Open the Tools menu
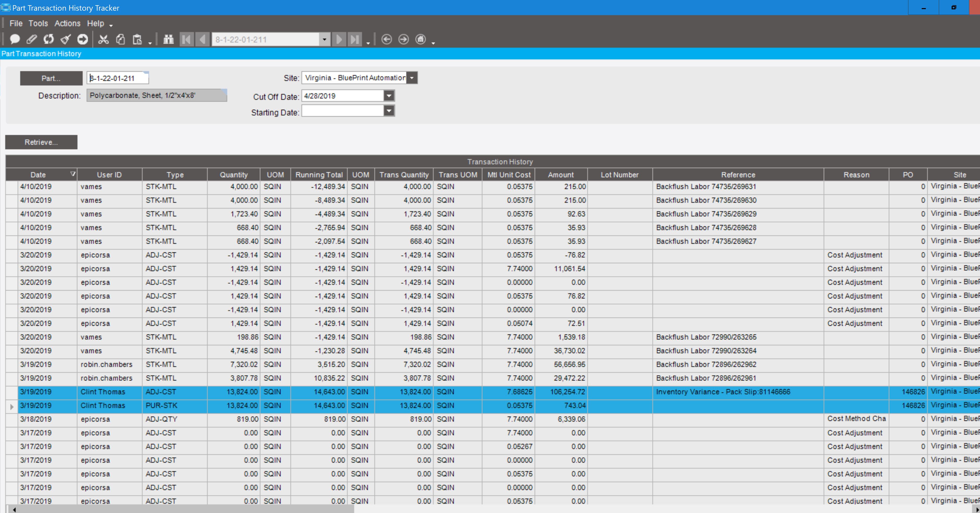This screenshot has height=513, width=980. tap(38, 23)
